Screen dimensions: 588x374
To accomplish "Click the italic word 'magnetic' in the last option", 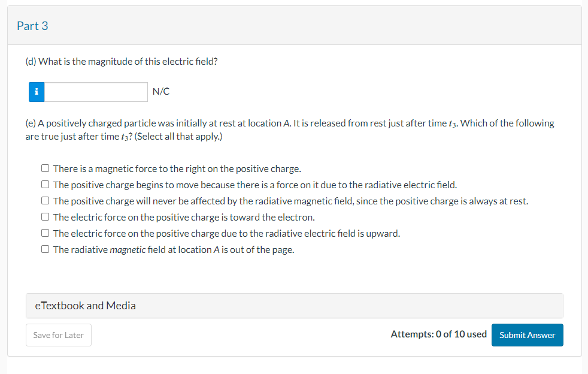I will 128,250.
